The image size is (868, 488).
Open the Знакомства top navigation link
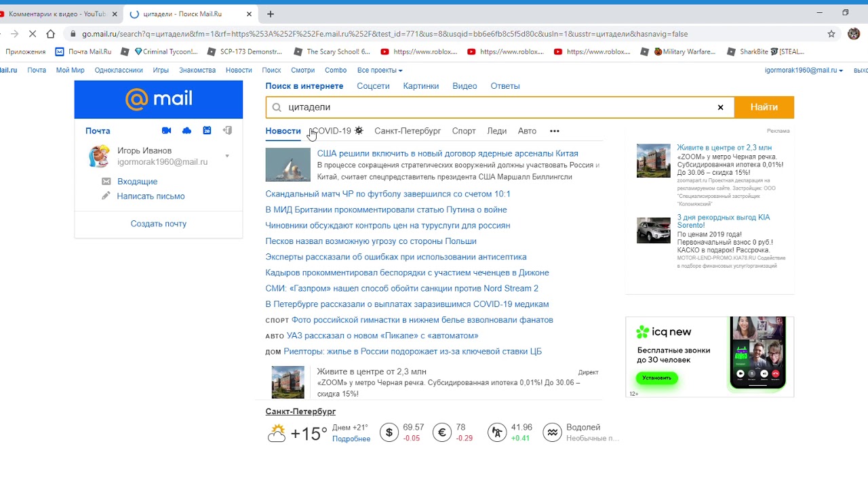coord(197,70)
